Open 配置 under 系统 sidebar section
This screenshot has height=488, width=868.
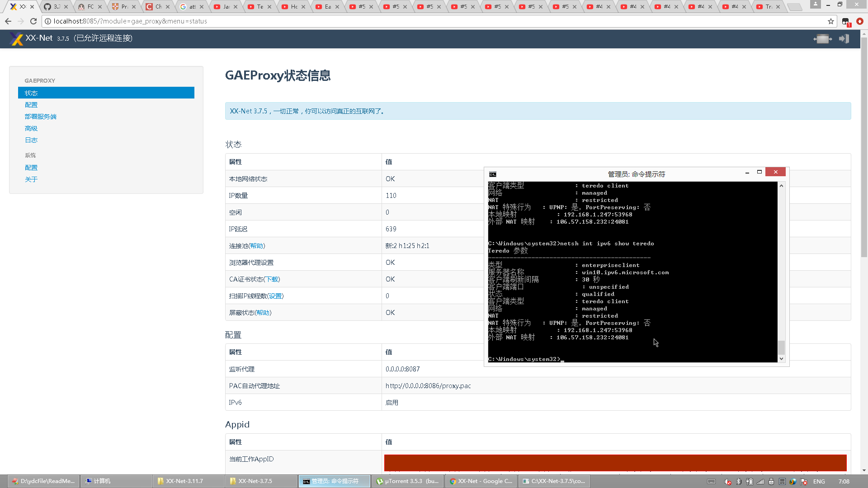tap(31, 168)
